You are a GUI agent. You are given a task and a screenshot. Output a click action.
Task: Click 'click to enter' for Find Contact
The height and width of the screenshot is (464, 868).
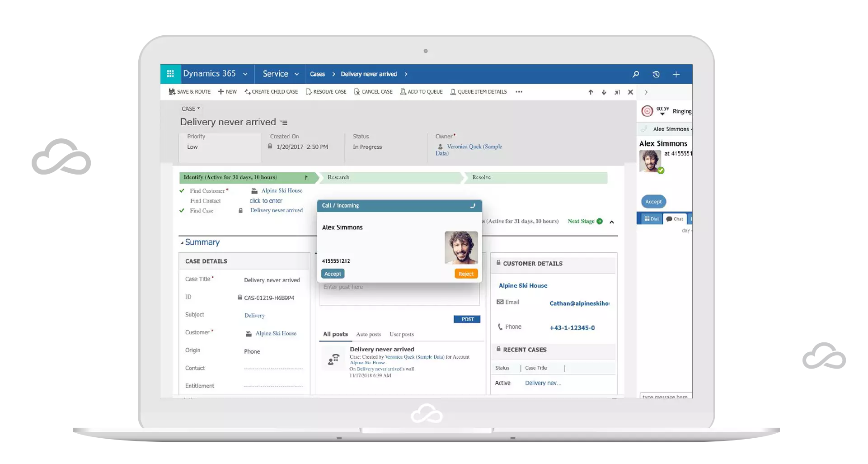tap(266, 201)
